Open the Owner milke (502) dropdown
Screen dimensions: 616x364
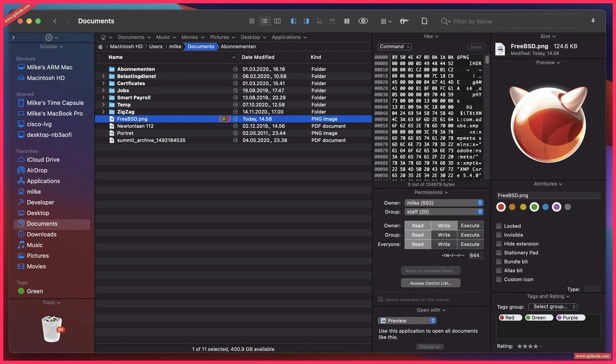pyautogui.click(x=443, y=203)
